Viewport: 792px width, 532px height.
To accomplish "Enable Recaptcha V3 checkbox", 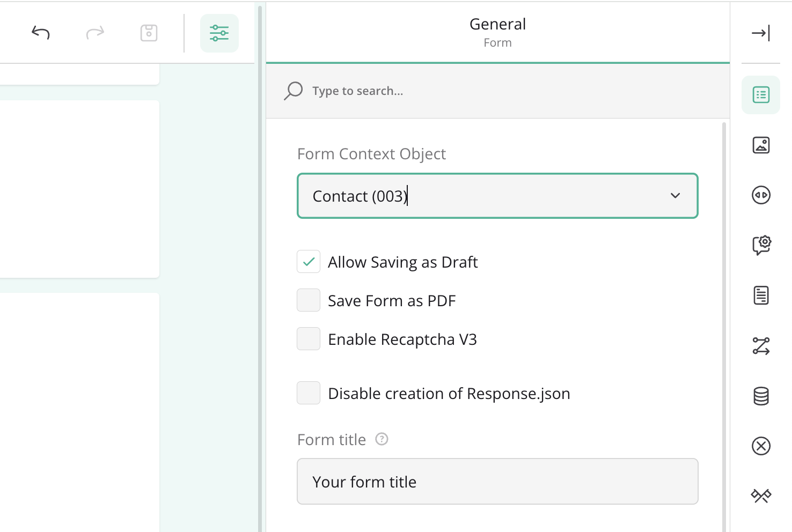I will [x=309, y=339].
